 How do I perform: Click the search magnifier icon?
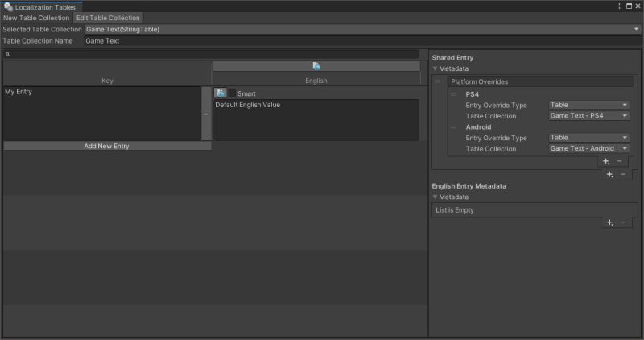click(x=8, y=54)
